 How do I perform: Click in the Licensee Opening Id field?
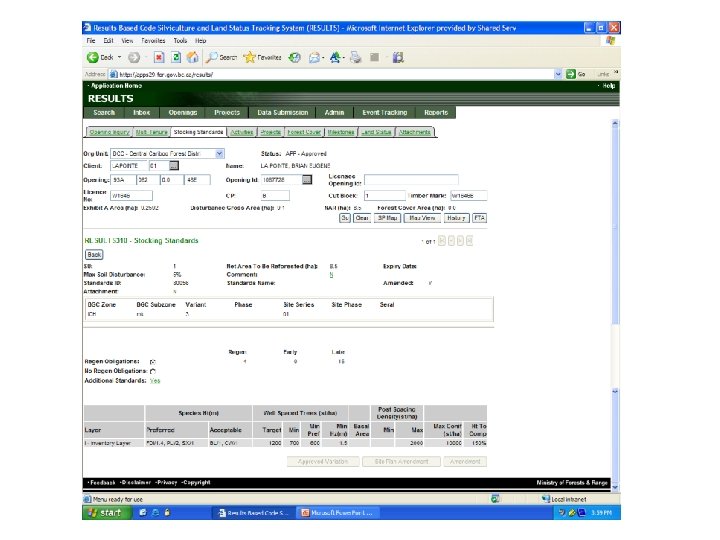(410, 179)
